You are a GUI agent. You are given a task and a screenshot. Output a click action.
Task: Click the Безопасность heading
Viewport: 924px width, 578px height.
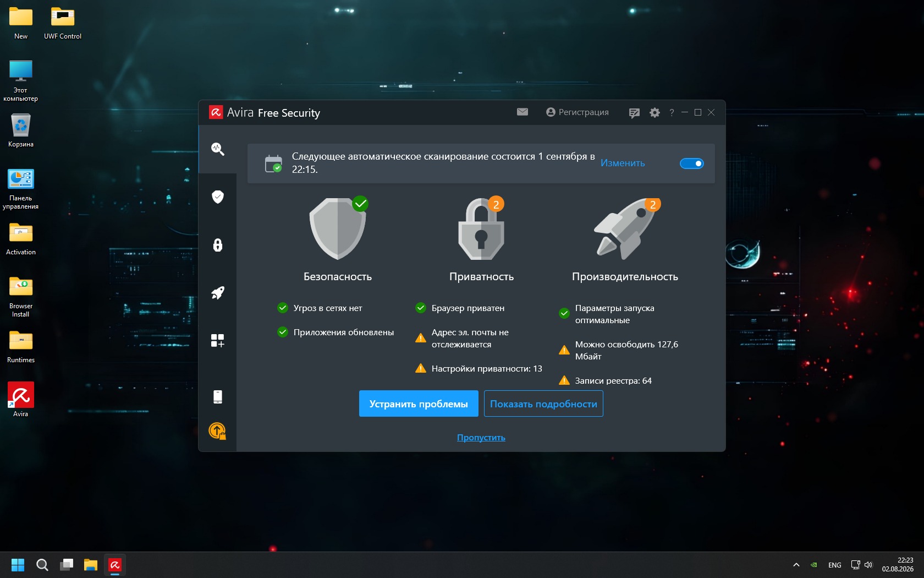pyautogui.click(x=338, y=276)
